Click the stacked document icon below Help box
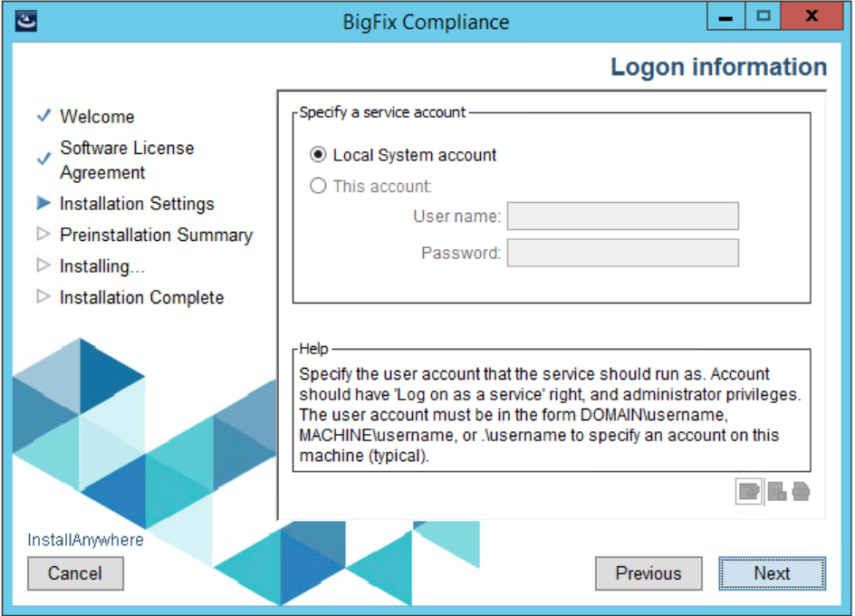 click(801, 491)
